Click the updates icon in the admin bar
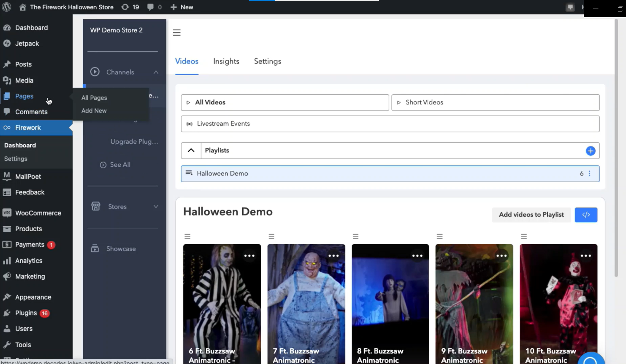 pos(125,7)
